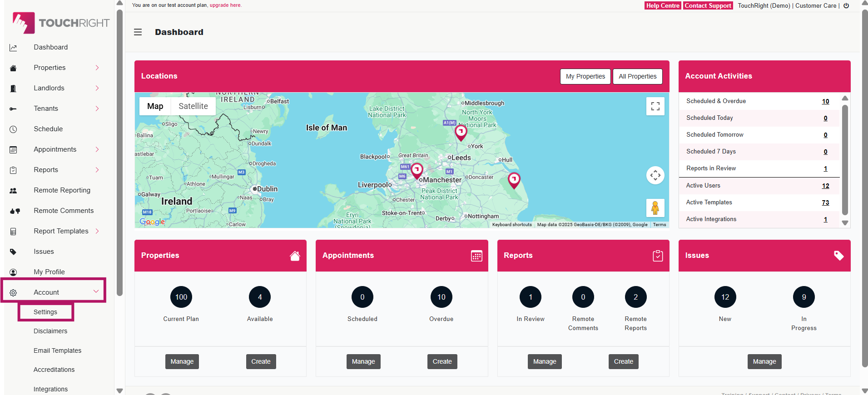Show only My Properties on map
Viewport: 868px width, 395px height.
click(585, 76)
